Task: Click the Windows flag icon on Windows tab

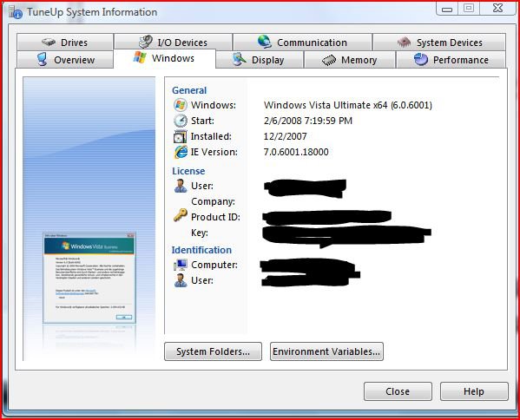Action: [x=140, y=57]
